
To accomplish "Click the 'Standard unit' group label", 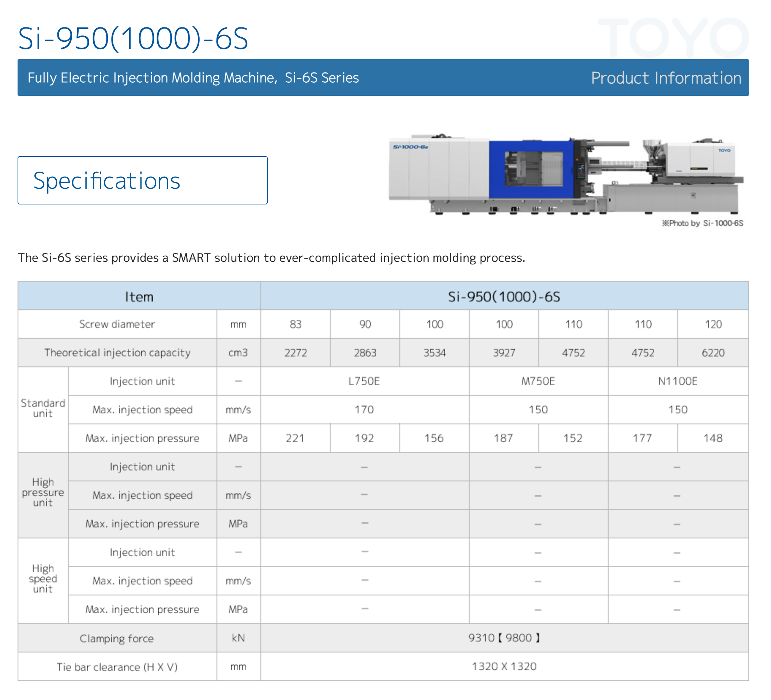I will tap(43, 408).
